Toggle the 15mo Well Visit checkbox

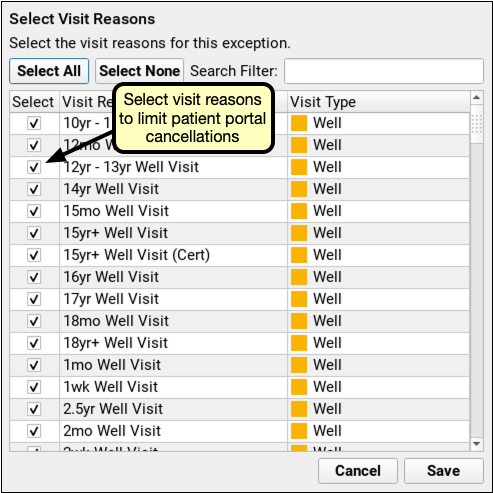(34, 211)
